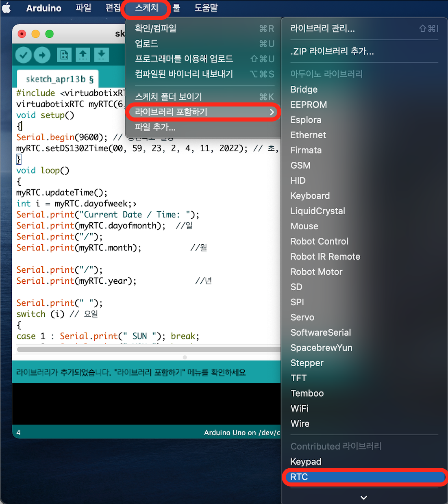This screenshot has height=504, width=448.
Task: Include the SpacebrewYun library
Action: point(364,348)
